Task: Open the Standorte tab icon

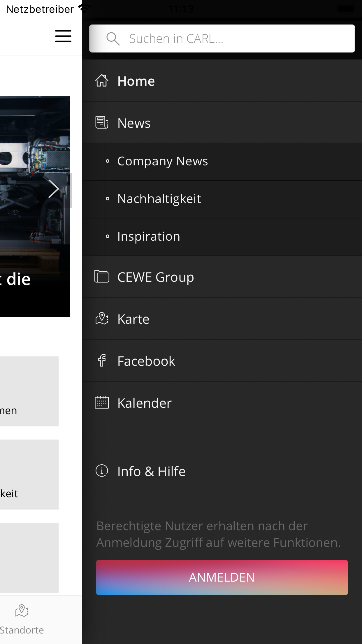Action: [22, 611]
